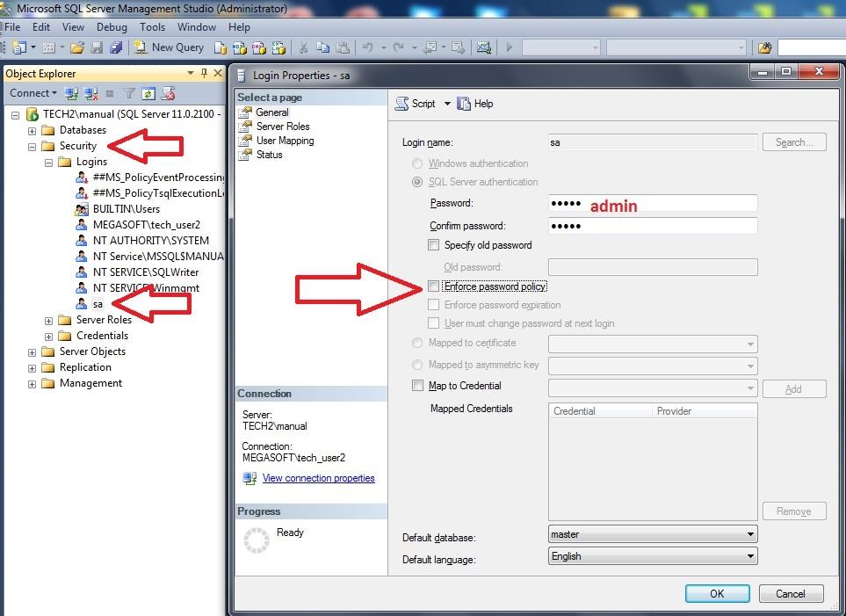Open the Debug menu

[x=112, y=27]
